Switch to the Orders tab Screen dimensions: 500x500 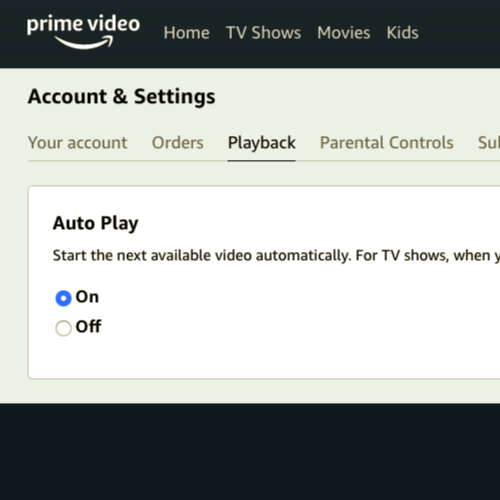tap(178, 143)
